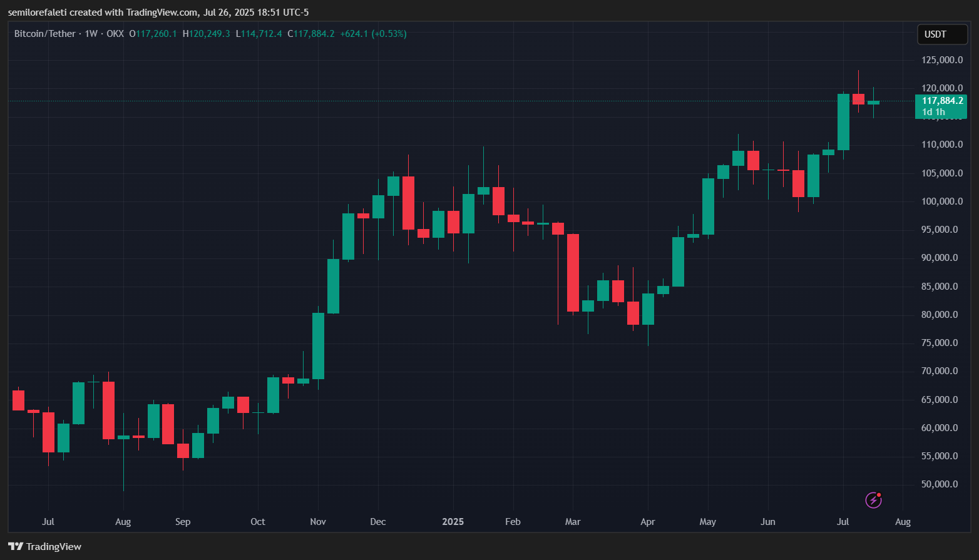
Task: Click the 70,000.0 price axis label
Action: point(940,371)
